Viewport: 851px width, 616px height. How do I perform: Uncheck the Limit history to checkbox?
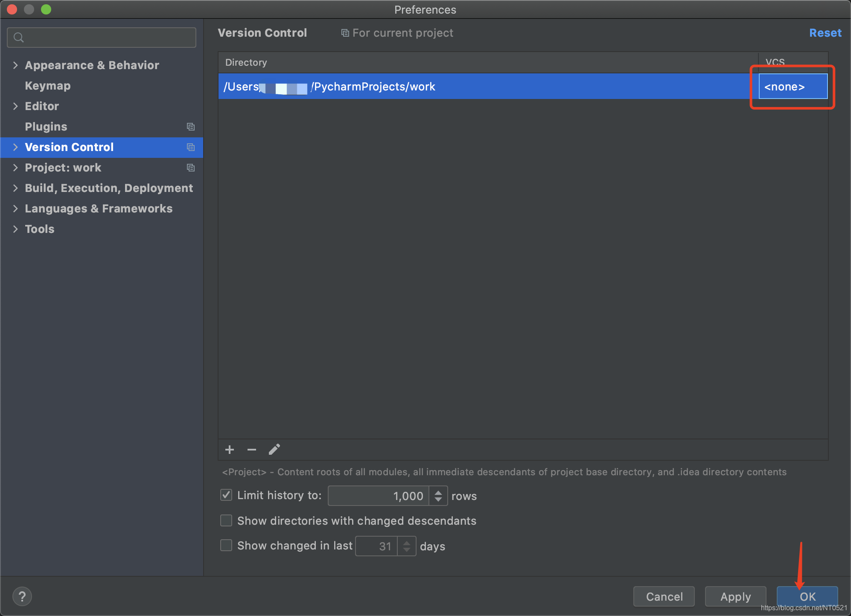pos(226,495)
